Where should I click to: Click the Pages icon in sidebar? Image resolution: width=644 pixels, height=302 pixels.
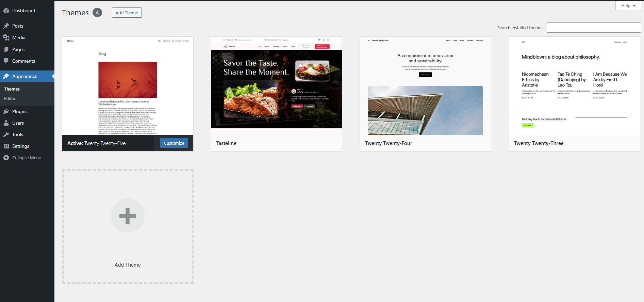[6, 49]
